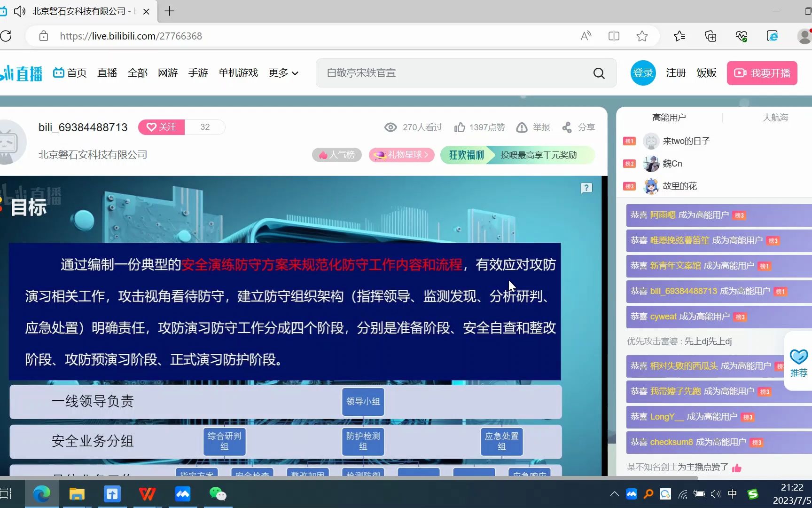Expand the 更多 dropdown in the navigation
The image size is (812, 508).
[283, 73]
